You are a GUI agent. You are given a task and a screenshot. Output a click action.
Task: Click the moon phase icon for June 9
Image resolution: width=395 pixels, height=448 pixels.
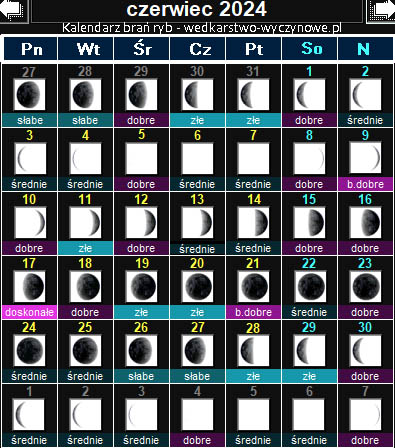pyautogui.click(x=365, y=159)
